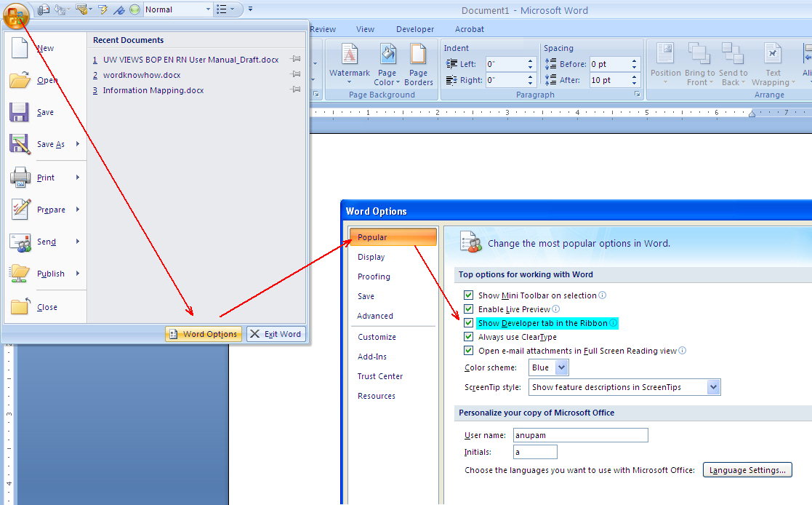Click the blue pen icon in Quick Access Toolbar
Viewport: 812px width, 505px height.
coord(119,9)
